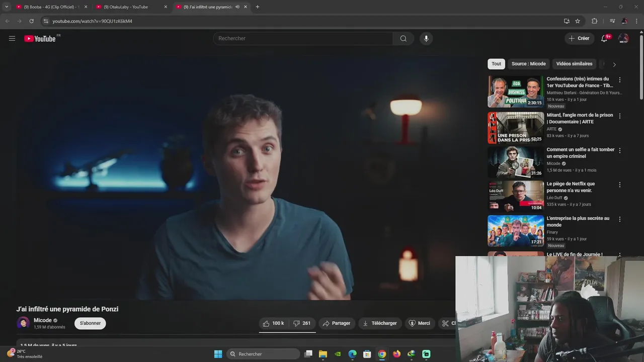Select the J'ai infiltré une pyramide tab
Image resolution: width=644 pixels, height=362 pixels.
pyautogui.click(x=206, y=7)
